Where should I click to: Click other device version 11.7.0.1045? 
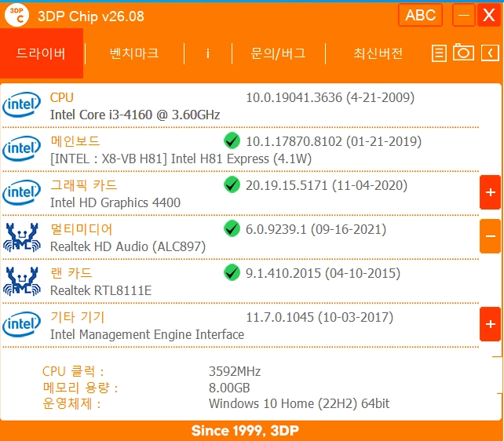[x=279, y=318]
